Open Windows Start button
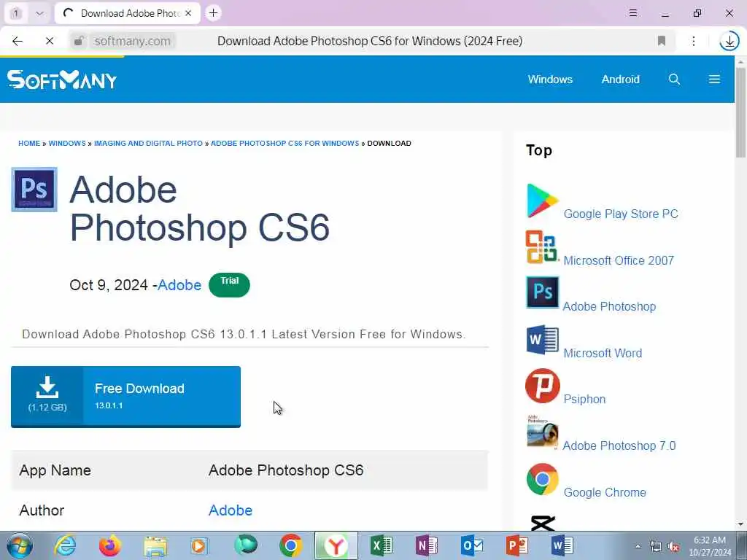Image resolution: width=747 pixels, height=560 pixels. [x=19, y=545]
